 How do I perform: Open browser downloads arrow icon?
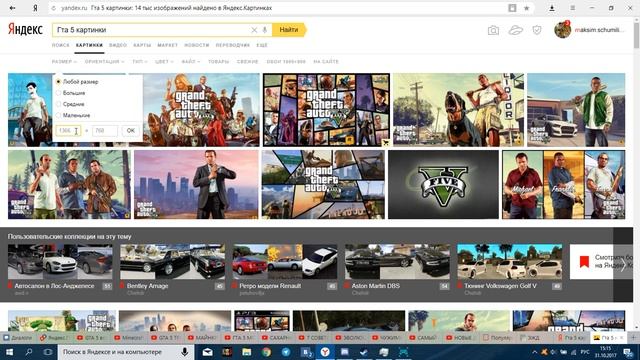pyautogui.click(x=552, y=8)
